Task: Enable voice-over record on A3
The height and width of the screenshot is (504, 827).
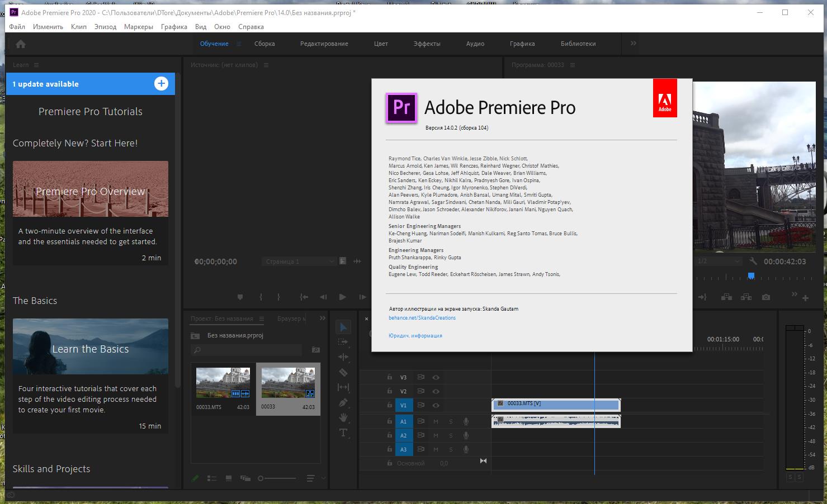Action: (x=466, y=449)
